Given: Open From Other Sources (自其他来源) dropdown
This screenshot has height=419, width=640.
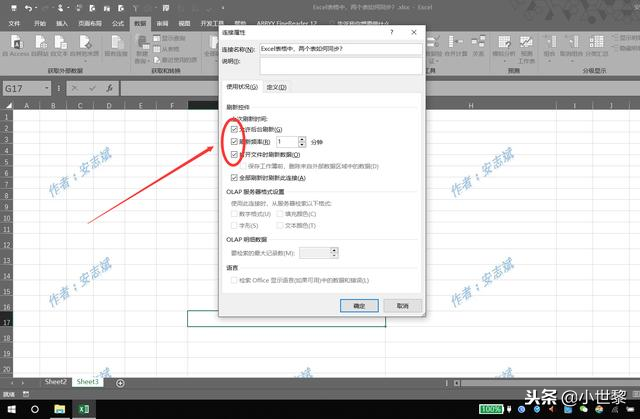Looking at the screenshot, I should 84,46.
